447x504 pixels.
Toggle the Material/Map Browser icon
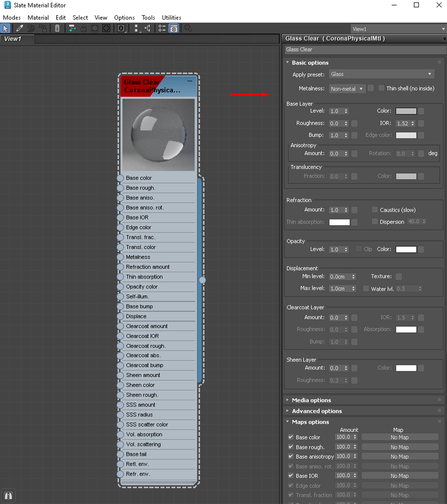tap(162, 28)
